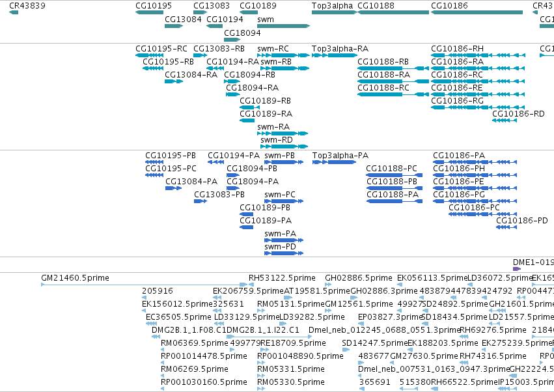Select transcript CG10195-RB
This screenshot has width=554, height=392.
tap(153, 68)
